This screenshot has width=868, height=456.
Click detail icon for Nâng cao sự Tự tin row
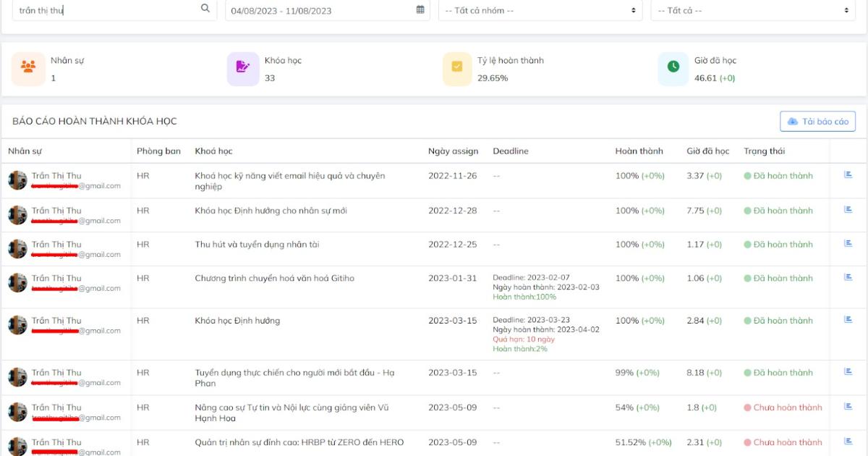coord(848,407)
